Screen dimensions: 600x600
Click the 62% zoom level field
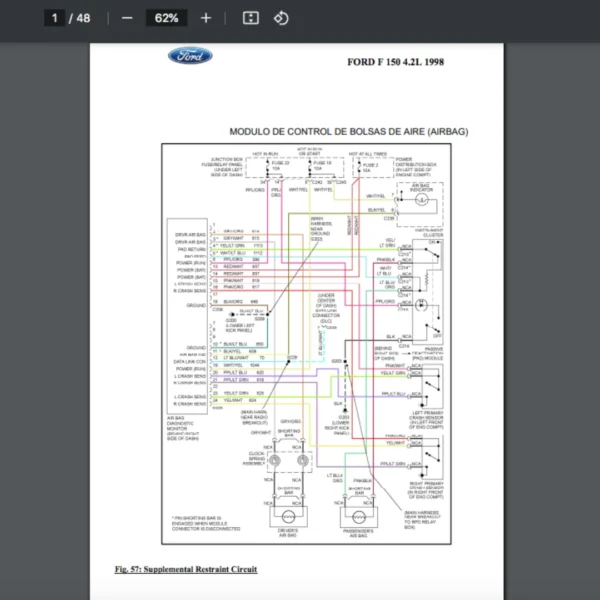[x=166, y=18]
